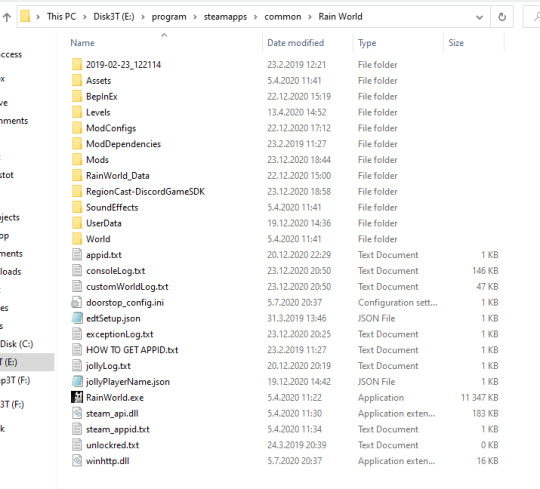Expand the chevron after common breadcrumb

[310, 17]
